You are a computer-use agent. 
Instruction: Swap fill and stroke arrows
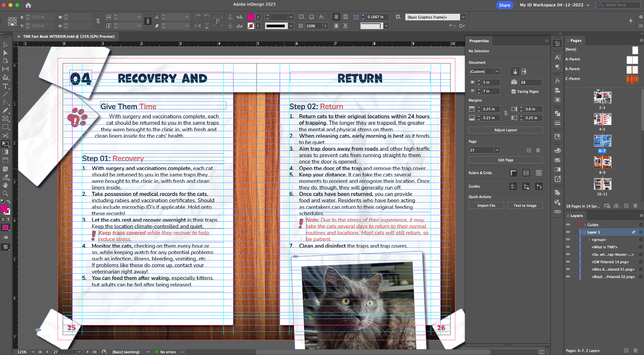[x=8, y=201]
